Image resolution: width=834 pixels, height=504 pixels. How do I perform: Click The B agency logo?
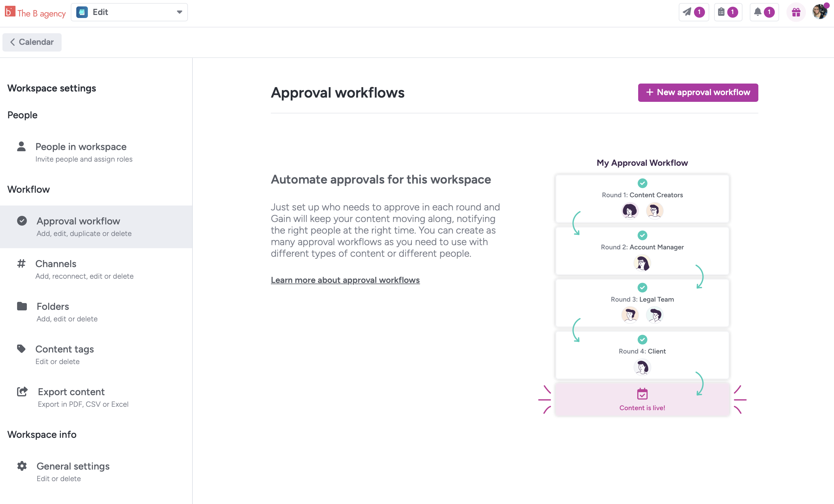click(35, 13)
